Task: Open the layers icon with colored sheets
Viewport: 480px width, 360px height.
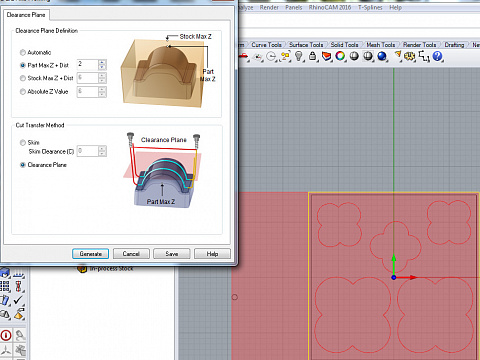Action: coord(326,56)
